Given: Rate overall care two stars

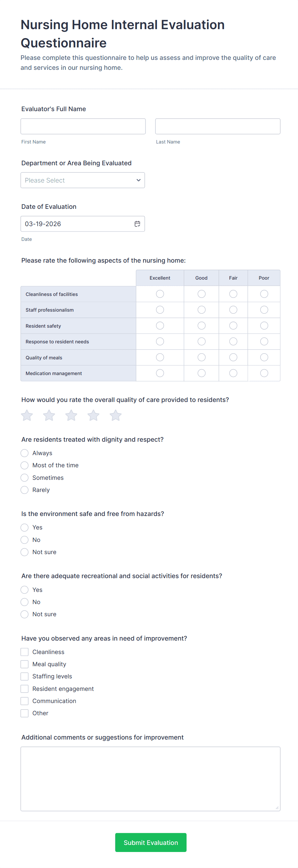Looking at the screenshot, I should point(49,415).
